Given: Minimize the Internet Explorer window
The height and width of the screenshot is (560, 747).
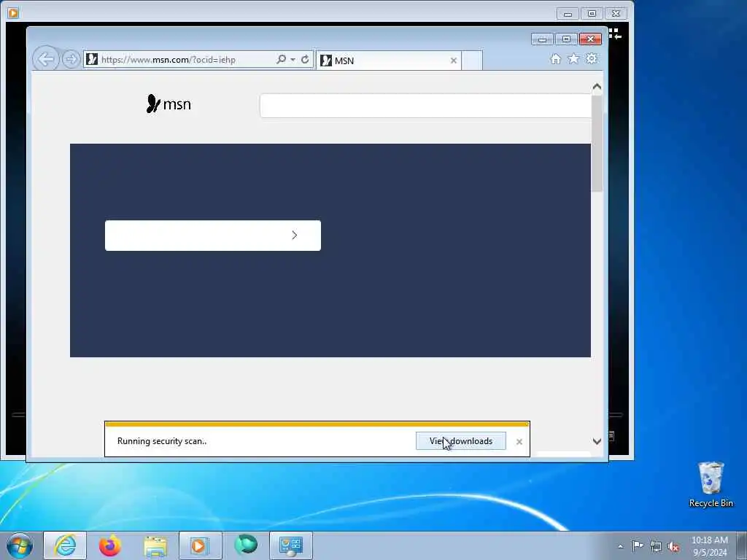Looking at the screenshot, I should [x=542, y=39].
